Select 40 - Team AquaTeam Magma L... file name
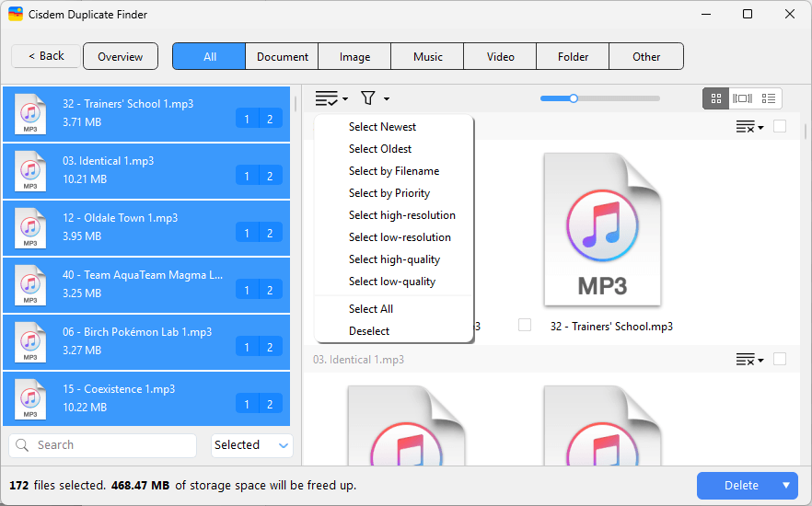The height and width of the screenshot is (506, 812). 143,275
